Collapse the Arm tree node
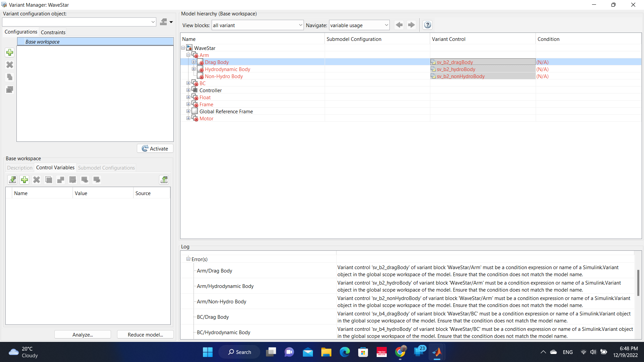Screen dimensions: 644x362 [188, 55]
